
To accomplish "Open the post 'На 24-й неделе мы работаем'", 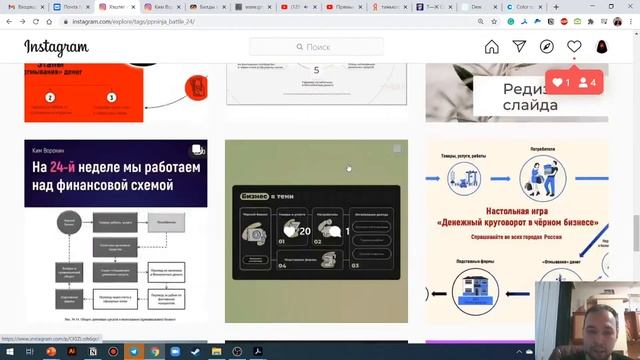I will pos(116,231).
